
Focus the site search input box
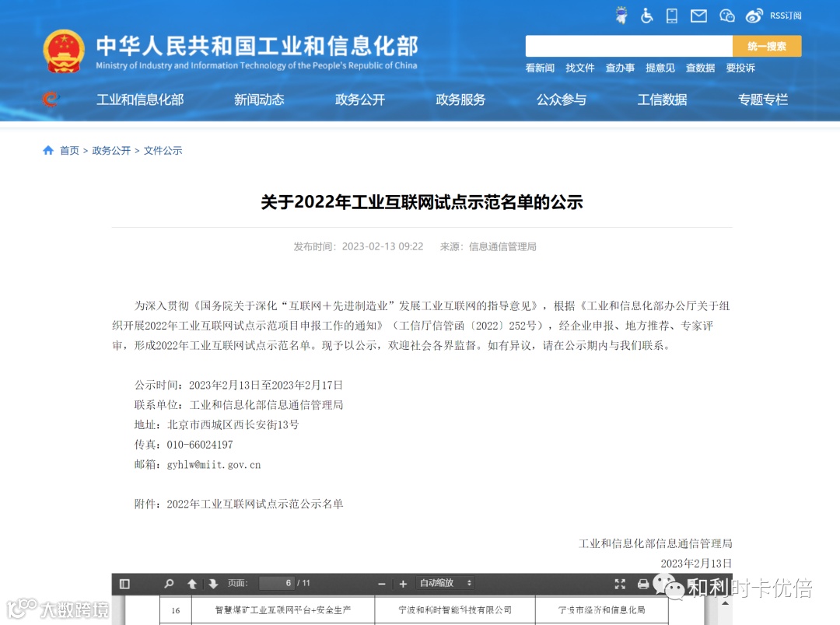(x=629, y=46)
